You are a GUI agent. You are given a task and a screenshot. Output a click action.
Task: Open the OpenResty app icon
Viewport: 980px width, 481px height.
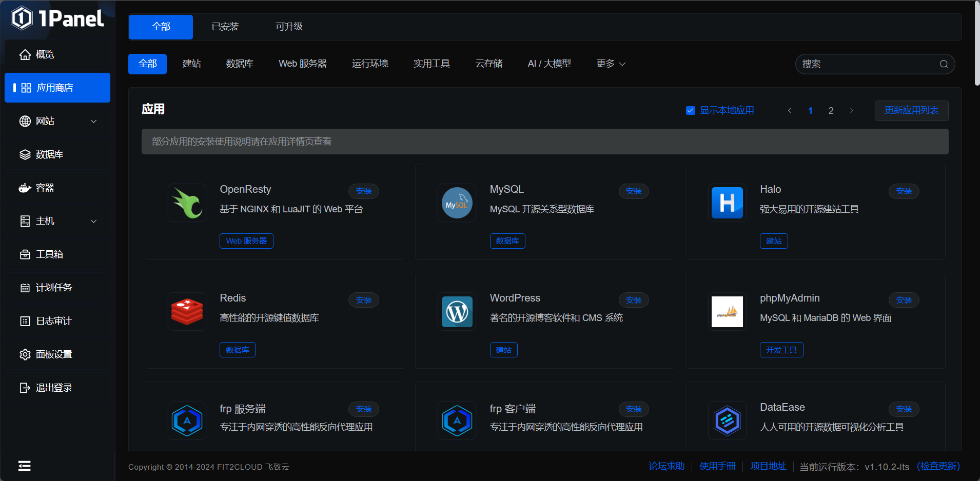tap(187, 203)
